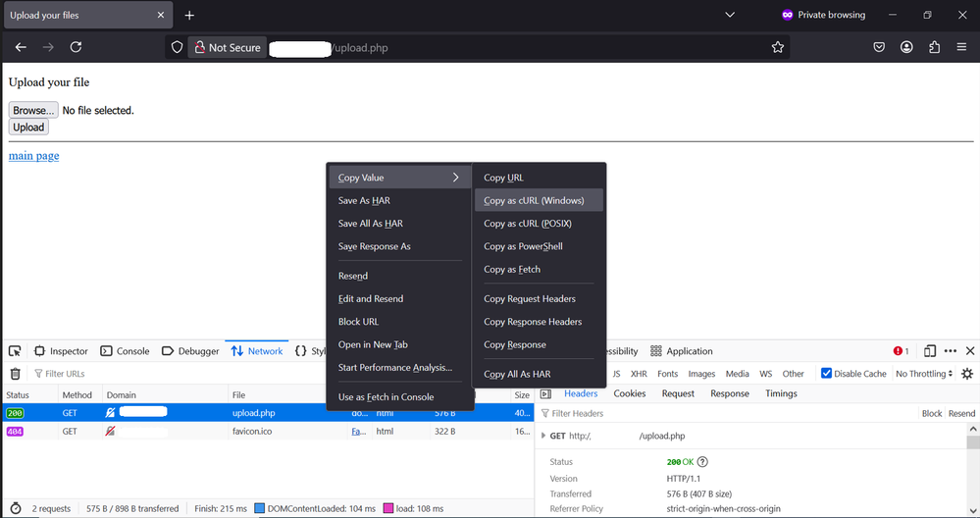
Task: Select Copy All As HAR
Action: 539,374
